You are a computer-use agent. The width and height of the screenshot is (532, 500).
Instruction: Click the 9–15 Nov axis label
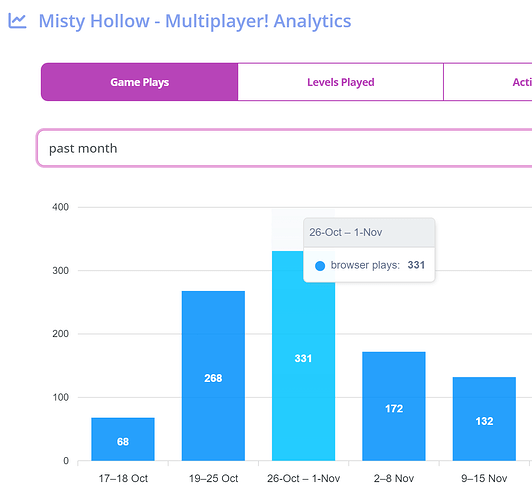484,478
